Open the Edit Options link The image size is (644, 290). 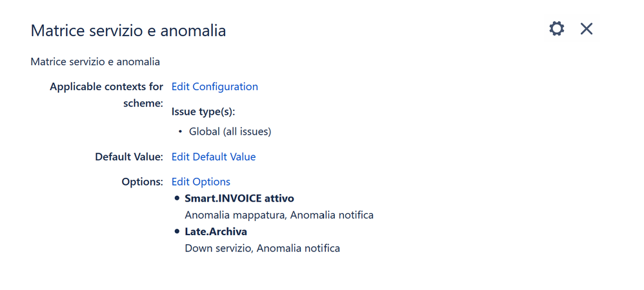coord(201,182)
